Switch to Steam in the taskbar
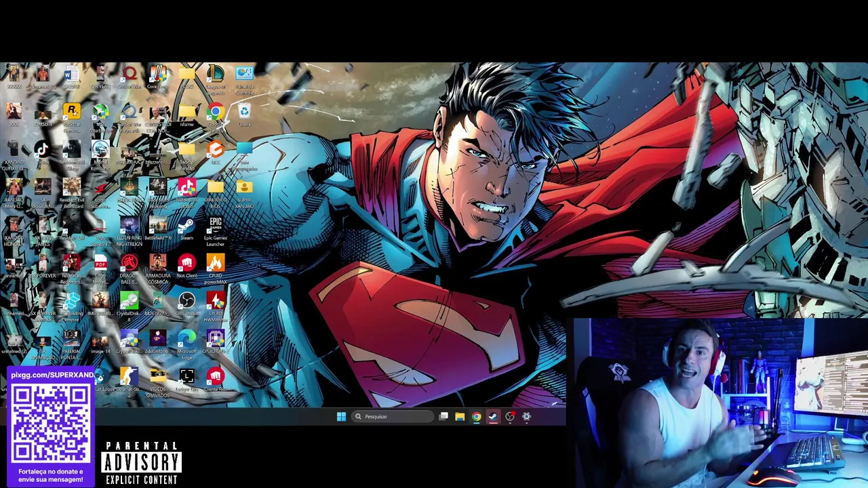The width and height of the screenshot is (868, 488). (x=493, y=416)
